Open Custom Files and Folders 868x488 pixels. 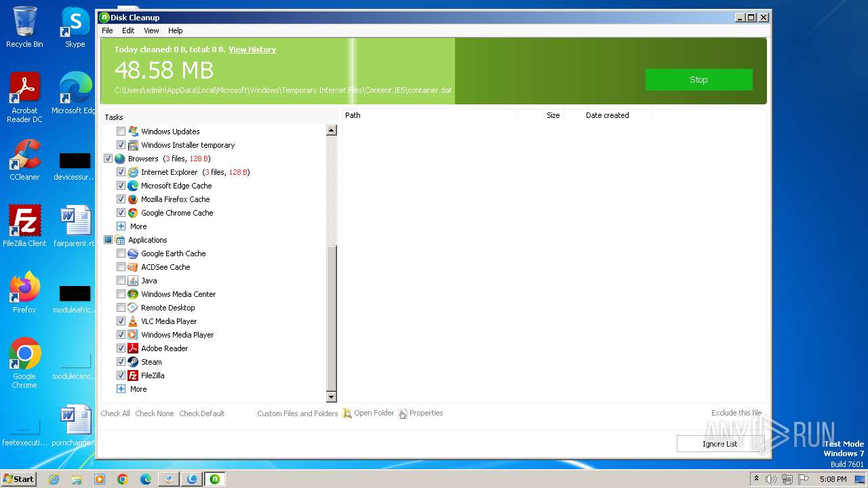[298, 413]
